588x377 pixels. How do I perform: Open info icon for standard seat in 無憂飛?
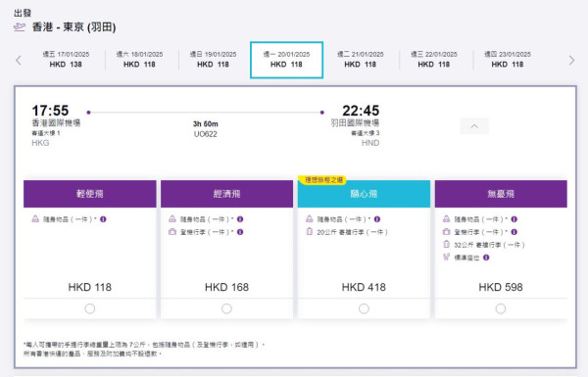click(486, 258)
